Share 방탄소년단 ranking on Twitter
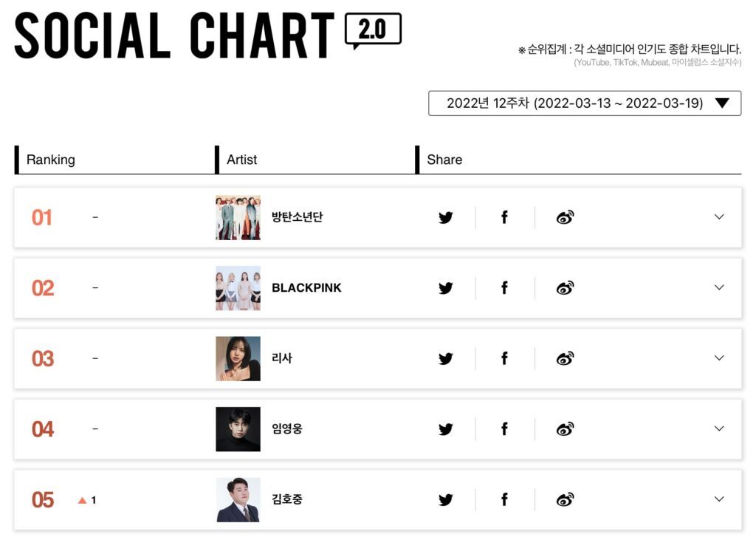 tap(445, 217)
